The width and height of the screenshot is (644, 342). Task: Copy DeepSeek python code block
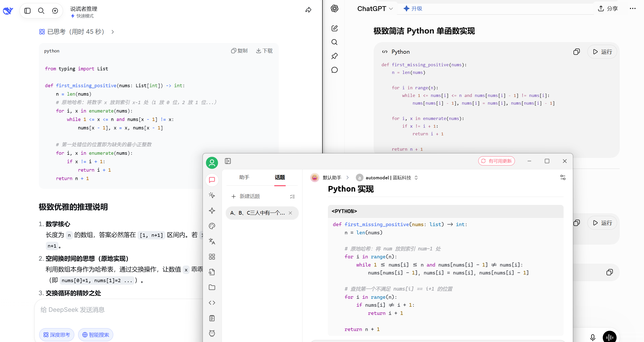point(239,51)
